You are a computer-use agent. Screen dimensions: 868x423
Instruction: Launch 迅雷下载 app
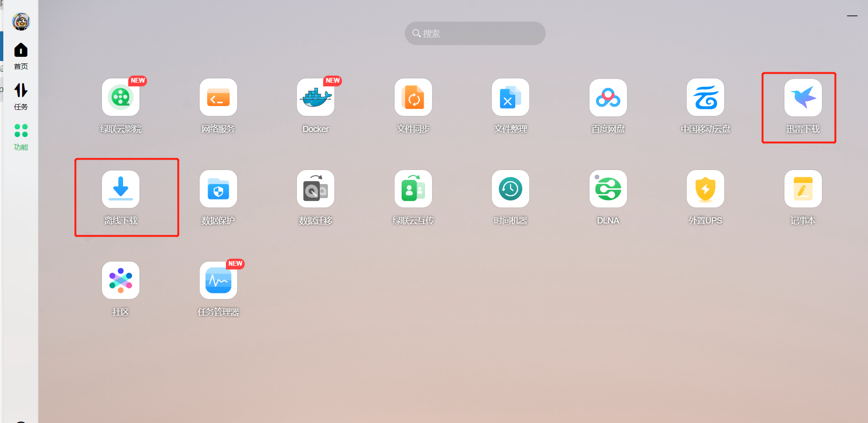[x=803, y=97]
